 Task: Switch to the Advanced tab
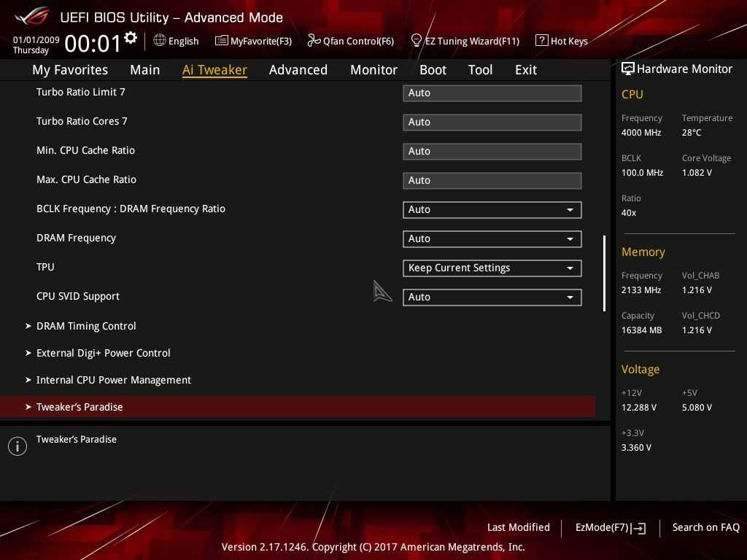(x=298, y=70)
